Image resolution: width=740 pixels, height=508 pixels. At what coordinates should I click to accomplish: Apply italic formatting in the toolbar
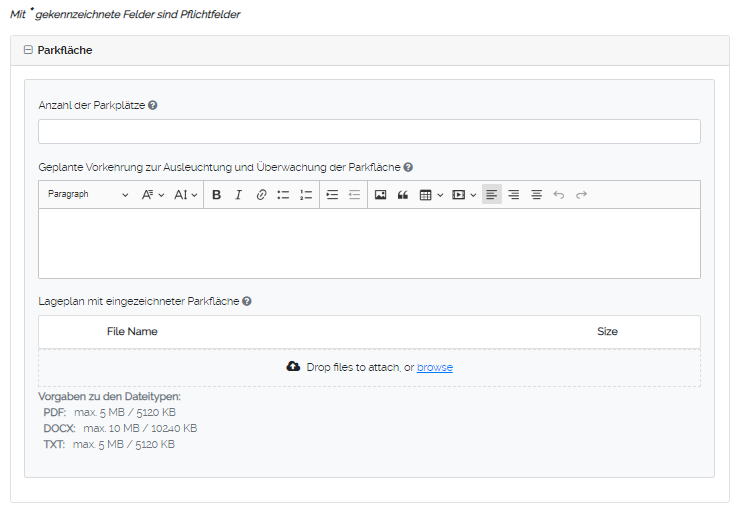coord(238,195)
